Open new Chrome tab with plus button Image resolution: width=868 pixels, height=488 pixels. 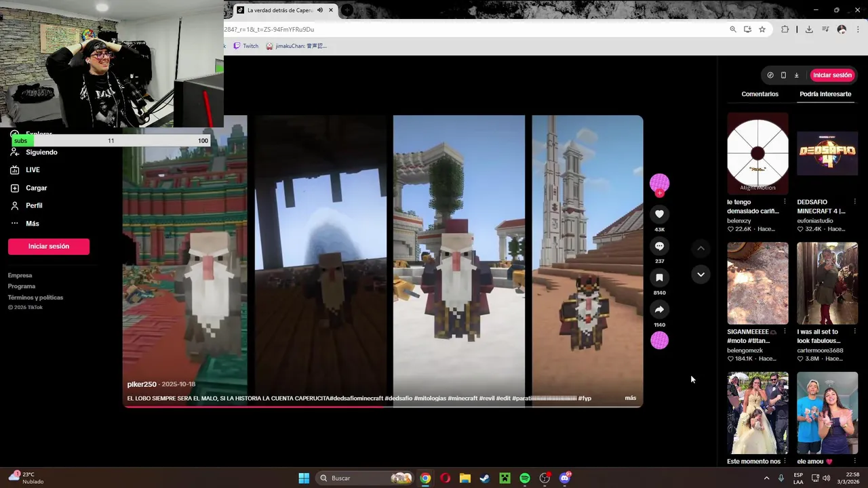pos(347,10)
